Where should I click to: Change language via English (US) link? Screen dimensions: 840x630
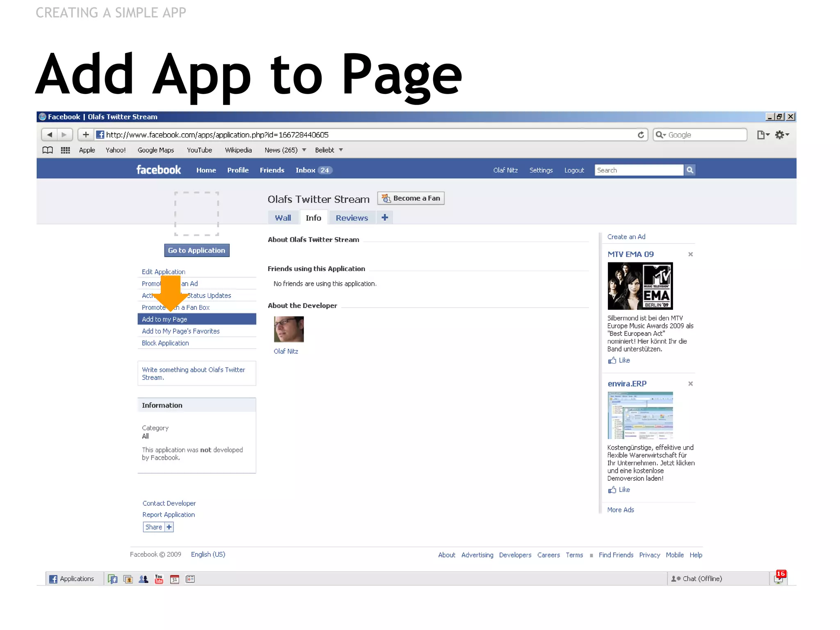coord(208,555)
